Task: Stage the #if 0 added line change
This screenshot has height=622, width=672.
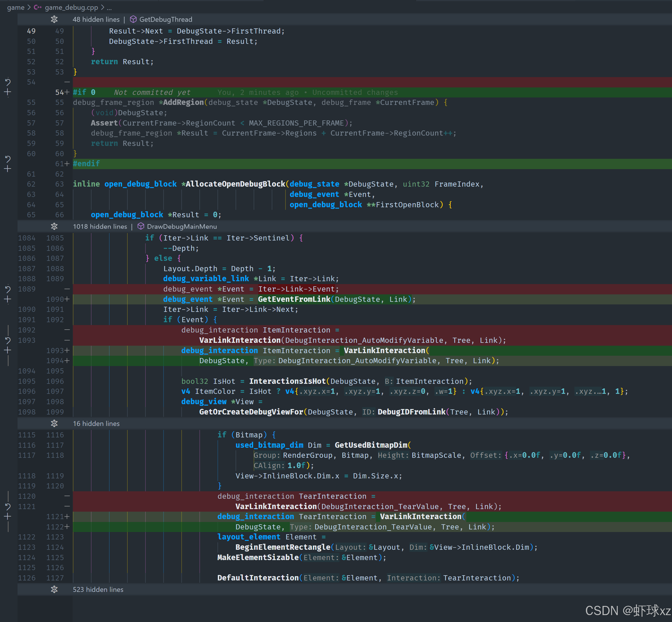Action: (x=8, y=92)
